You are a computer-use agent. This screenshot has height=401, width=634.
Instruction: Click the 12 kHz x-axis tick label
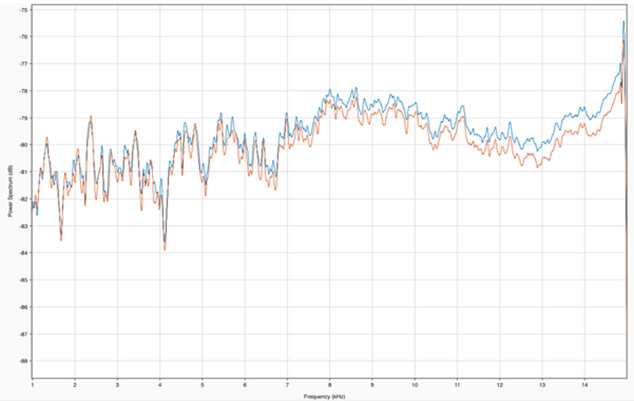(x=499, y=384)
